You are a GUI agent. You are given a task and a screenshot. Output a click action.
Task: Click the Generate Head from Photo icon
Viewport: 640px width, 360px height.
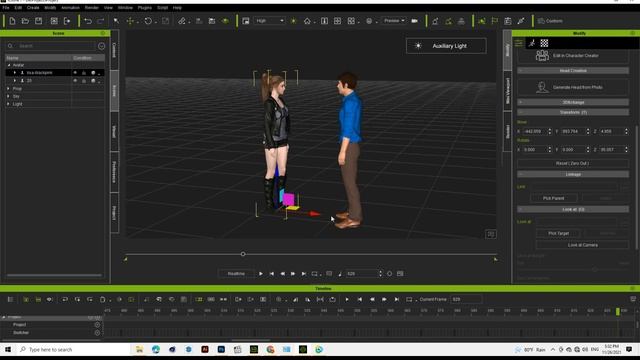tap(542, 87)
